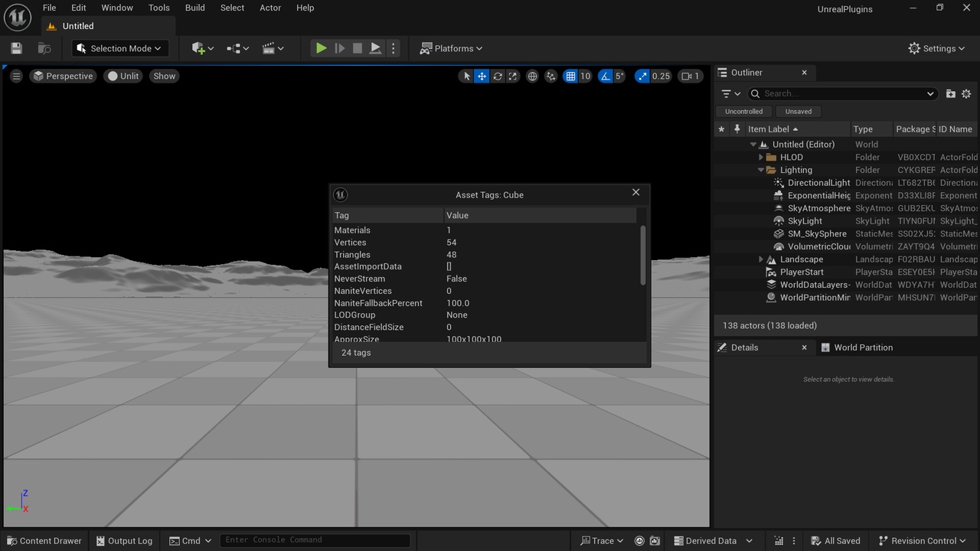Open the rotation snap 5° value menu
The image size is (980, 551).
click(x=619, y=76)
